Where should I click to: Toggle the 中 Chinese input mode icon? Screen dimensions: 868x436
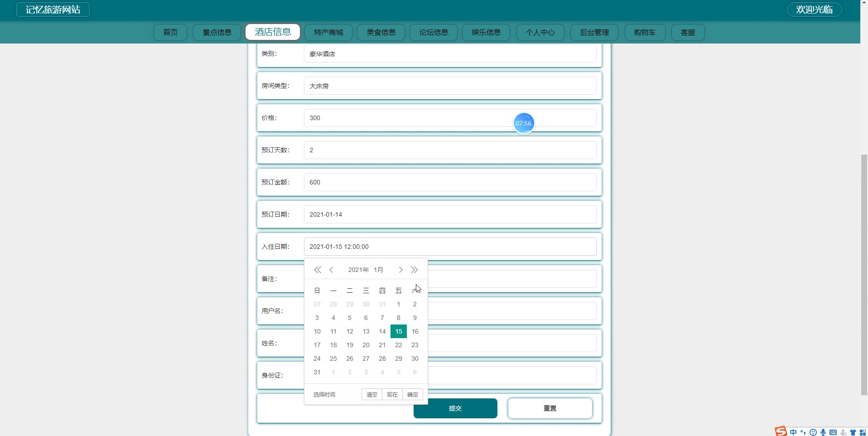793,432
